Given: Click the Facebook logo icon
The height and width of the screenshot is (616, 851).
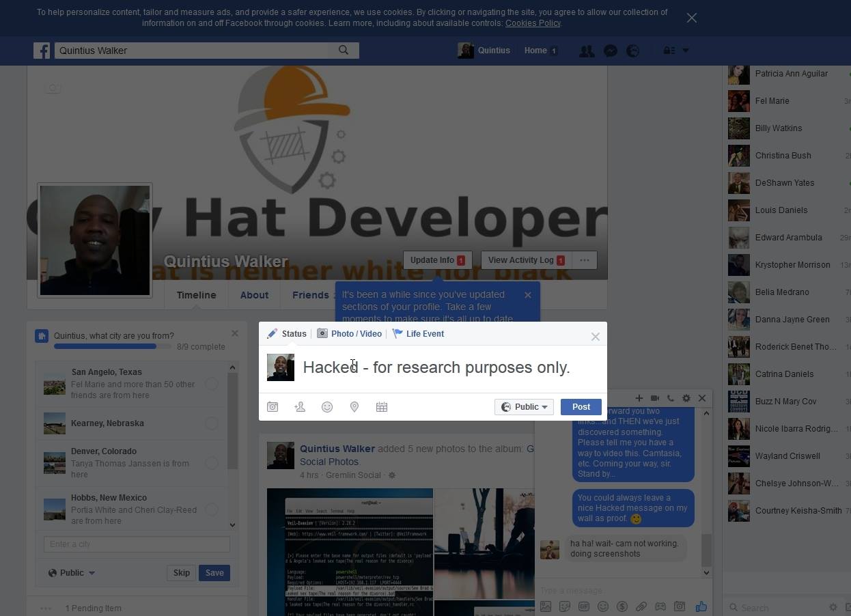Looking at the screenshot, I should pyautogui.click(x=42, y=51).
